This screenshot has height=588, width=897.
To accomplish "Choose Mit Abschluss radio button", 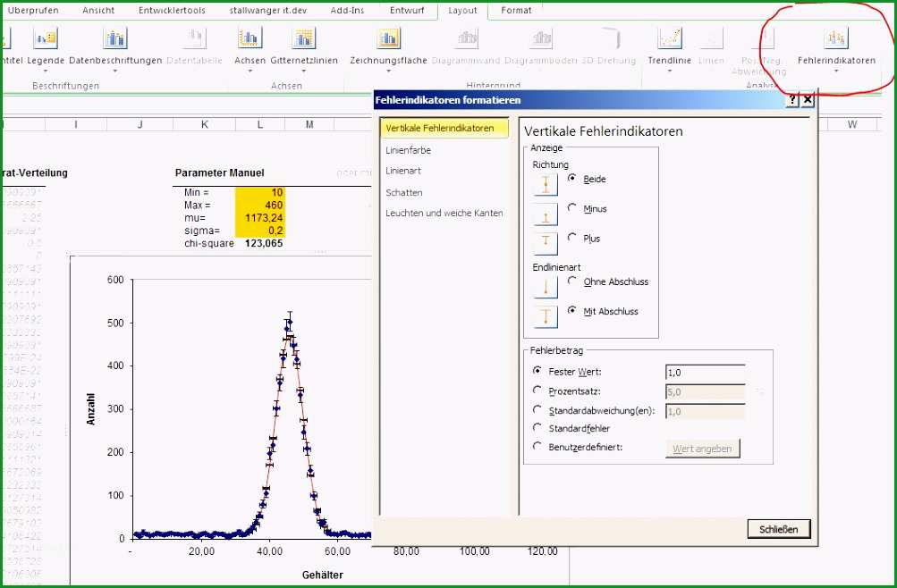I will click(x=572, y=310).
